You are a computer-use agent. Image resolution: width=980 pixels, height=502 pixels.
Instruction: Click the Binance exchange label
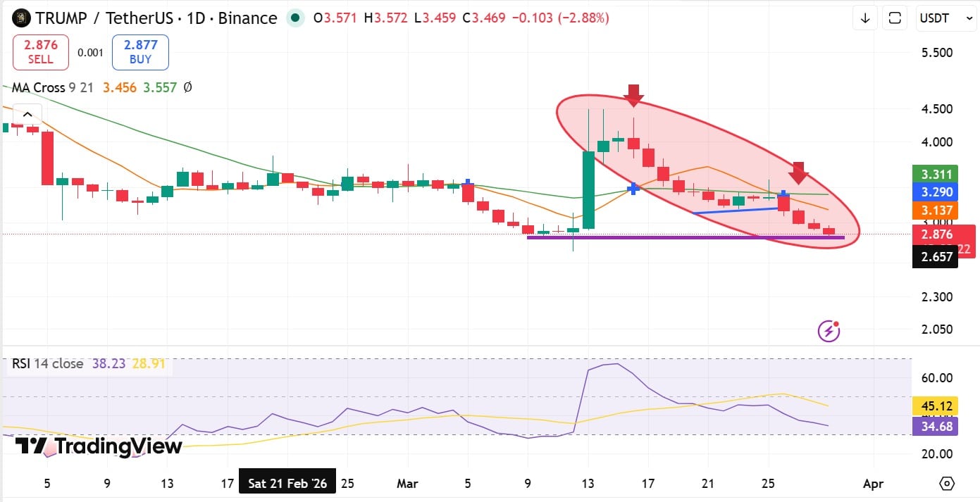tap(247, 18)
